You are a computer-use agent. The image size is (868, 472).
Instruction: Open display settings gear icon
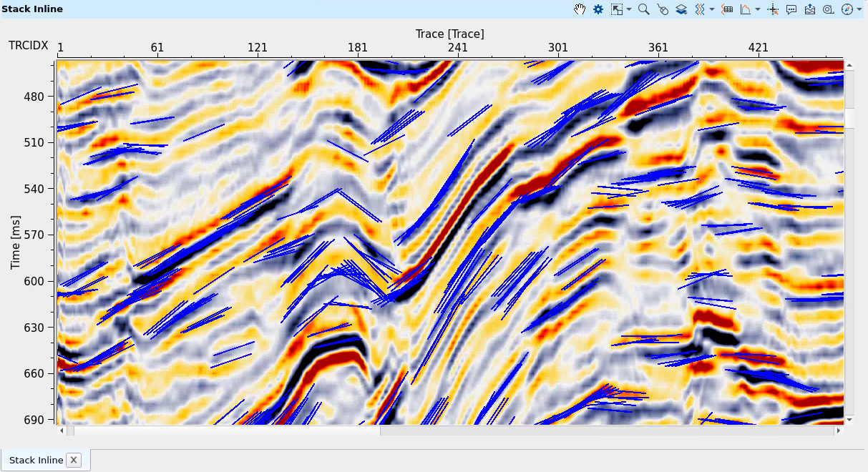(598, 9)
